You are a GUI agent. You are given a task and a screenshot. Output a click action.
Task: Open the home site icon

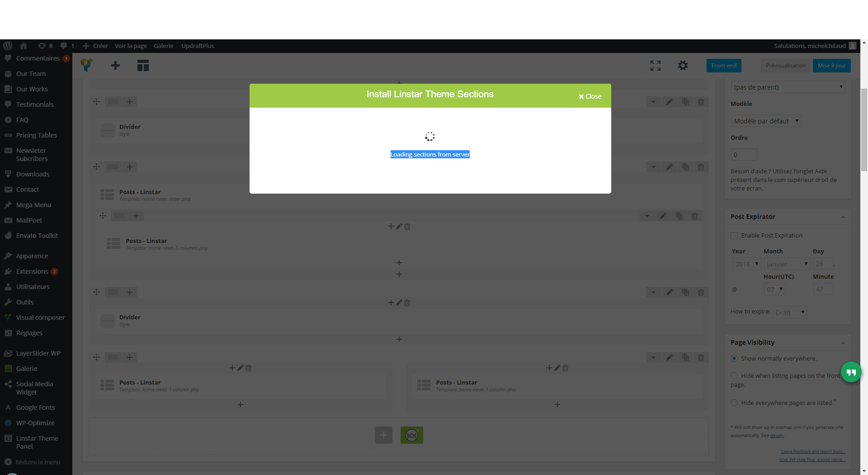click(x=24, y=46)
